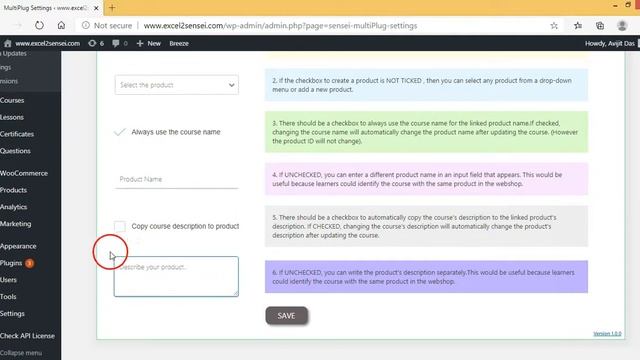Tick Copy course description to product checkbox

(x=120, y=226)
